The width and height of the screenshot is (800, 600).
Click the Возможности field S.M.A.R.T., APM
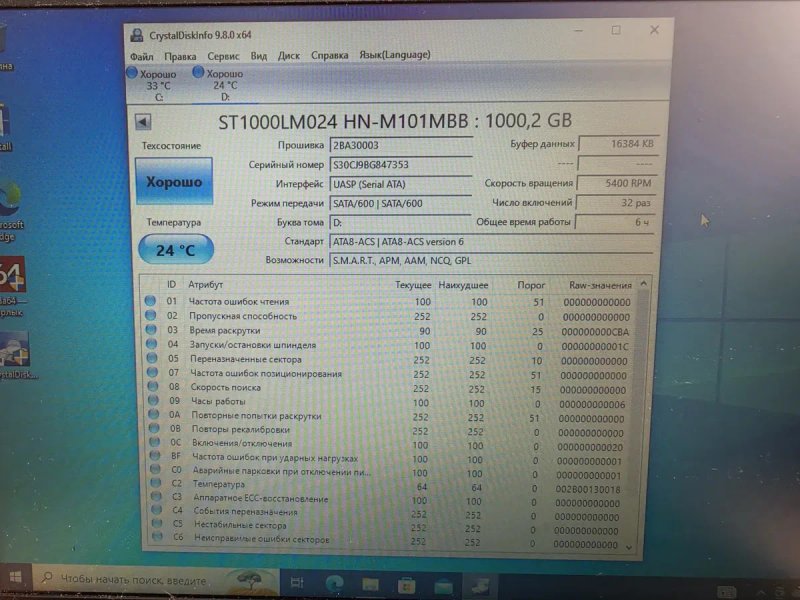491,261
